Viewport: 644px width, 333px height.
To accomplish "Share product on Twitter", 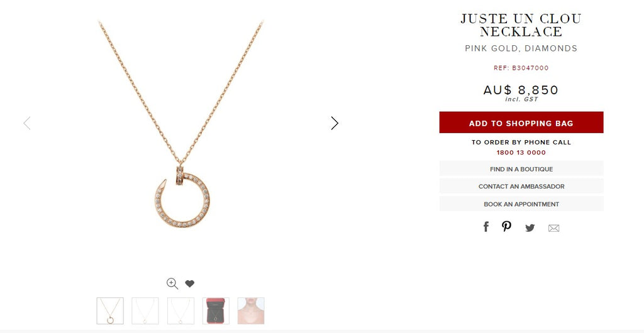I will (530, 228).
